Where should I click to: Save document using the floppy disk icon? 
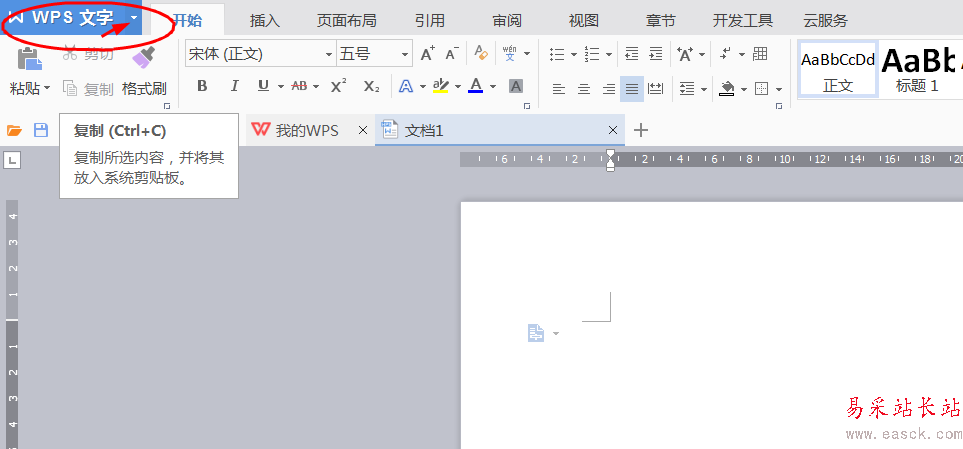(x=41, y=130)
